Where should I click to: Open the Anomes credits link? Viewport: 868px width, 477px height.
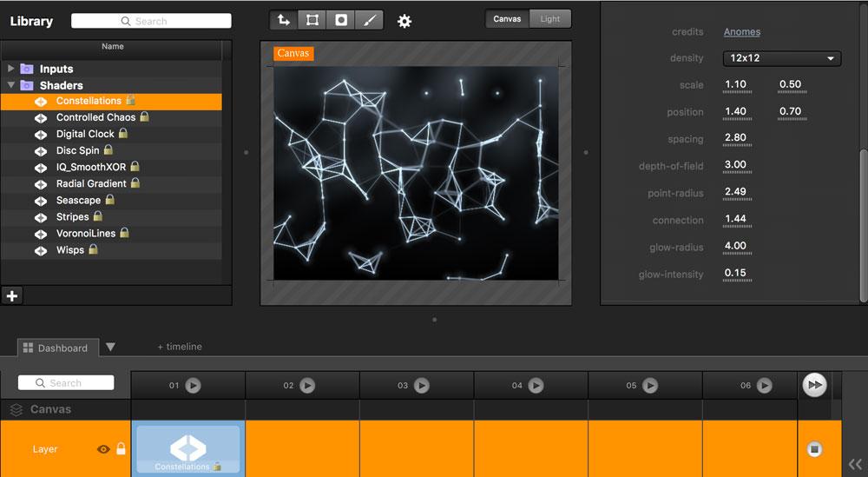pyautogui.click(x=742, y=32)
